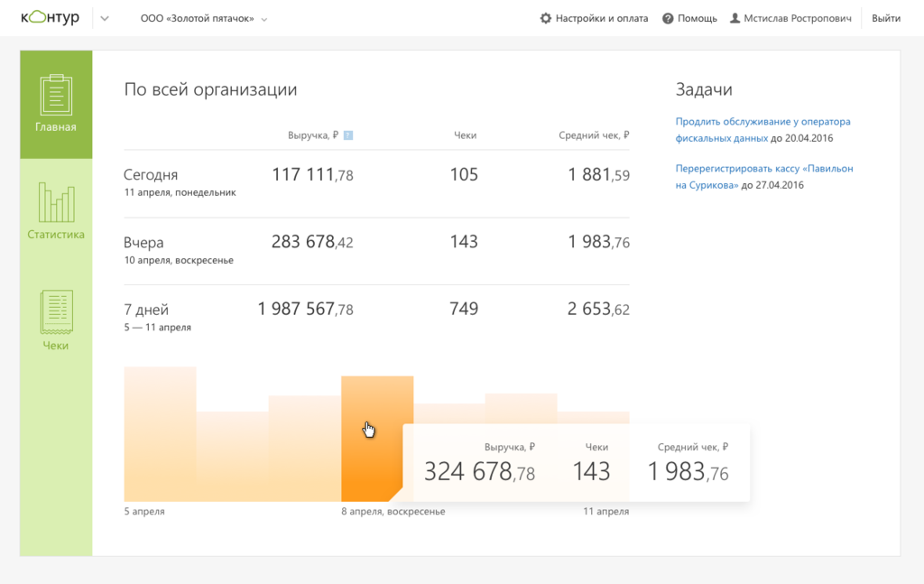This screenshot has width=924, height=584.
Task: Click the question mark help icon
Action: pyautogui.click(x=668, y=18)
